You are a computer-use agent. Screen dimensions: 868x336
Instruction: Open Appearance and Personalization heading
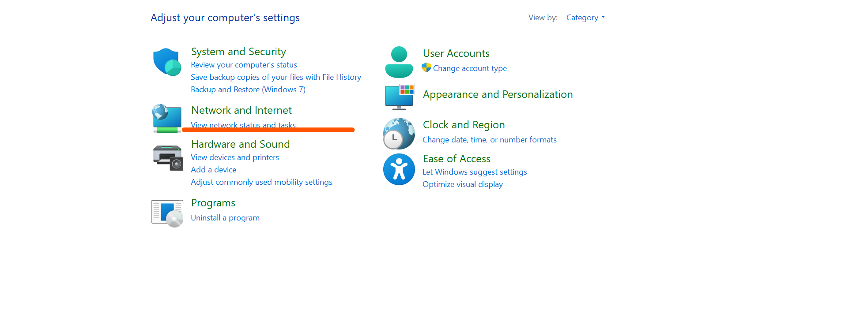[x=498, y=94]
